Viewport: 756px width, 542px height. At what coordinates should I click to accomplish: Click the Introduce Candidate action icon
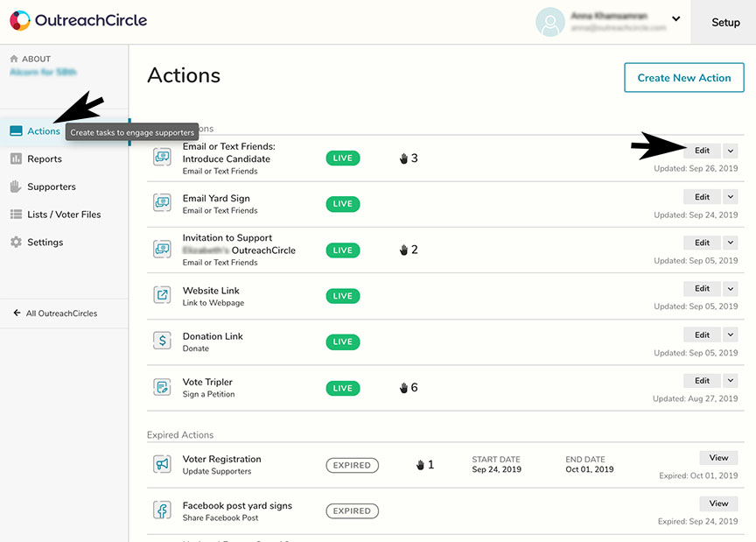pos(162,157)
